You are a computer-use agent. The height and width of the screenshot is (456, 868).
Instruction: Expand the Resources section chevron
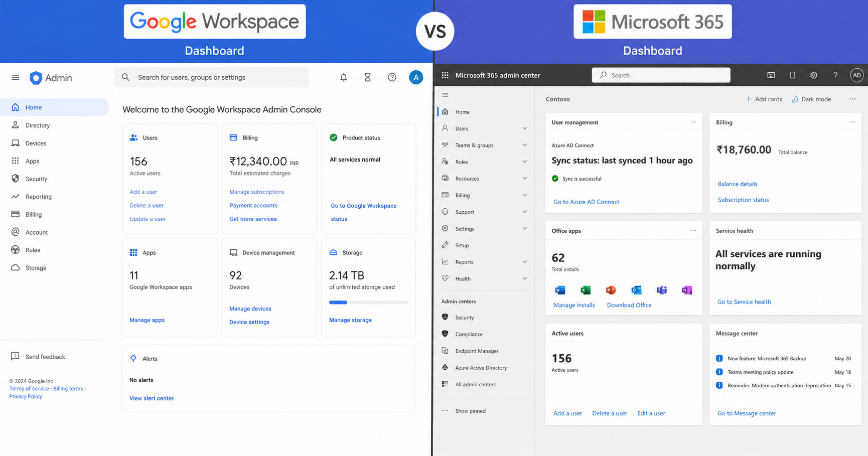[525, 178]
